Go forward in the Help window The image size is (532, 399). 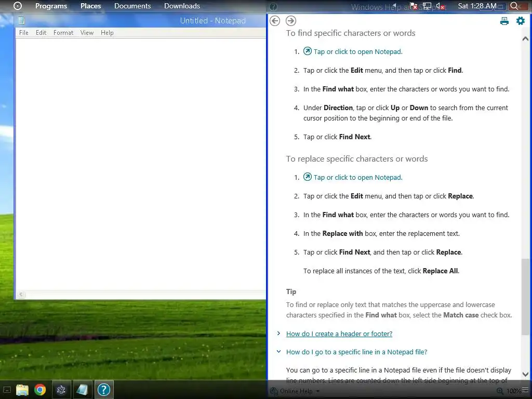[291, 21]
